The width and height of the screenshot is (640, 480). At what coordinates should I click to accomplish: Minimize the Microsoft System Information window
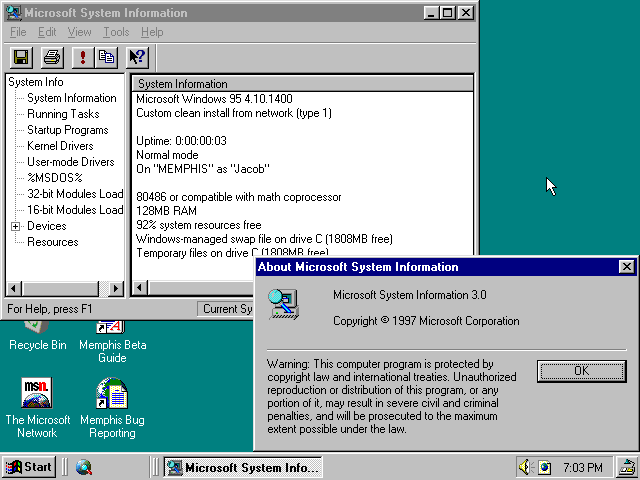431,13
